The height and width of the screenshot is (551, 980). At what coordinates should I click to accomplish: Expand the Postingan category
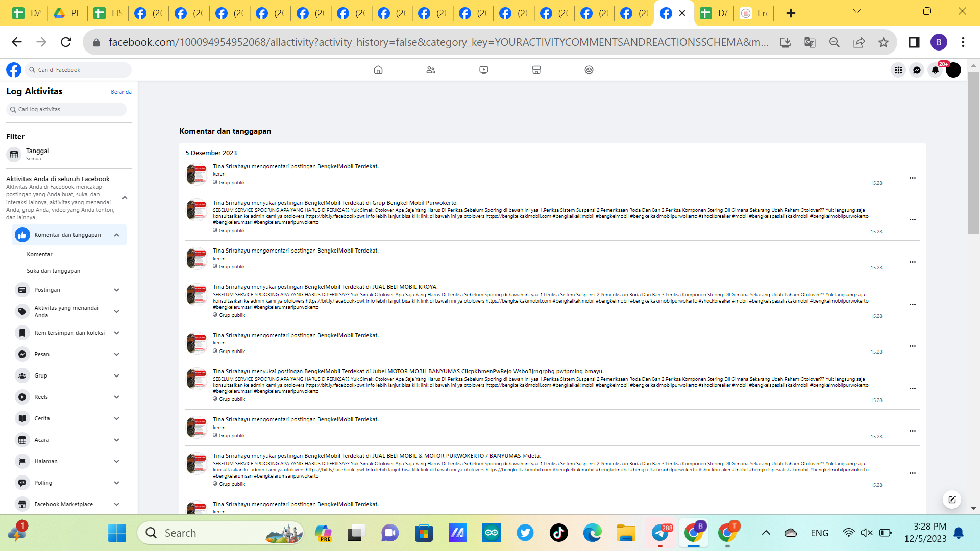tap(117, 290)
